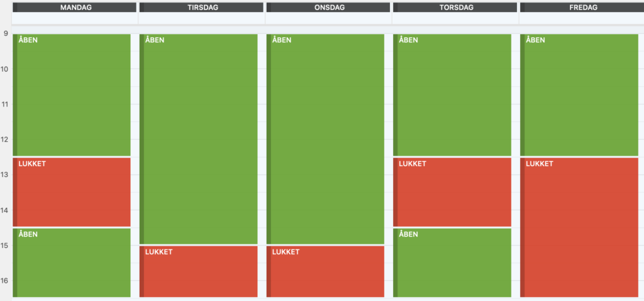Screen dimensions: 644x301
Task: Click Friday's long LUKKET block
Action: point(579,227)
